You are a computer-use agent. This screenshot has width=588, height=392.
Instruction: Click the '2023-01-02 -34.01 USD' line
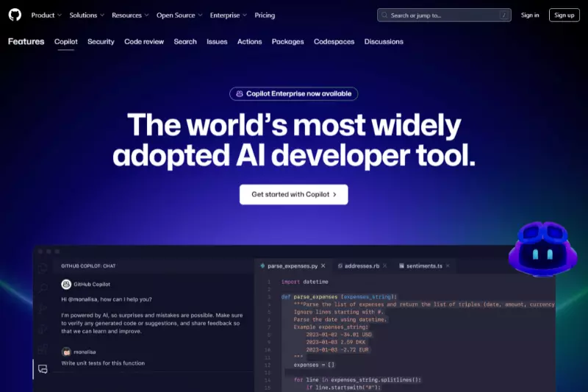[339, 335]
